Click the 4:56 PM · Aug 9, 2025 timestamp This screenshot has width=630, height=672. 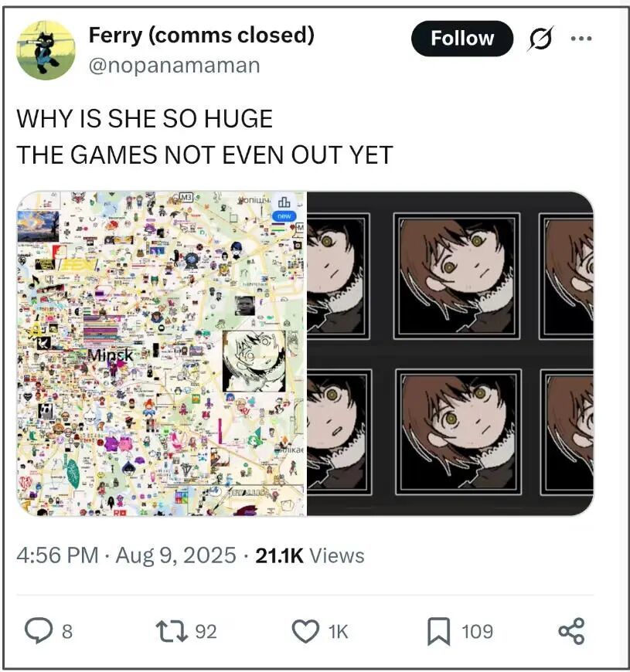(x=127, y=555)
